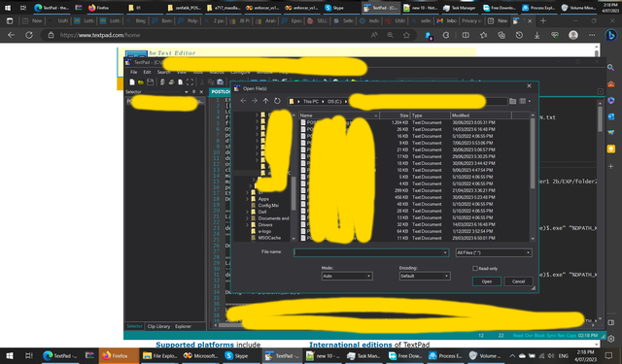This screenshot has height=364, width=622.
Task: Open International editions link on webpage
Action: point(351,345)
